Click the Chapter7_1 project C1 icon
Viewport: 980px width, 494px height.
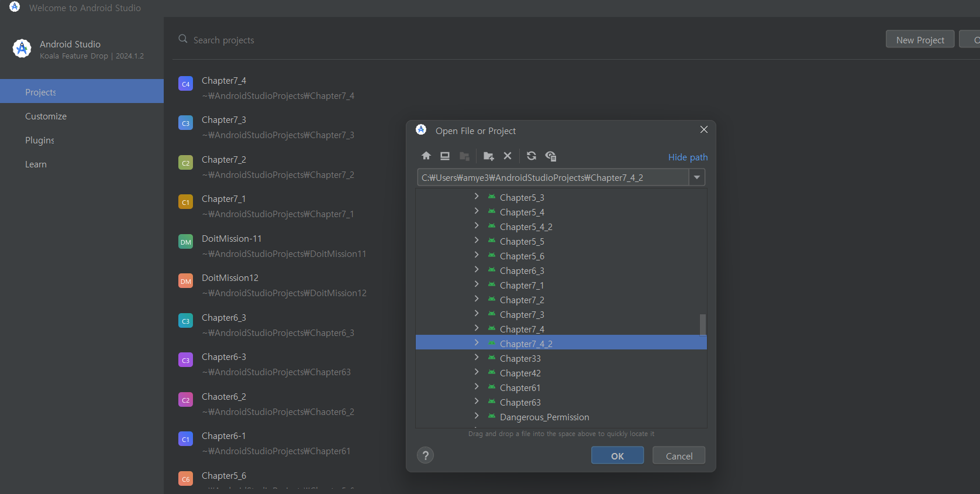(x=185, y=202)
